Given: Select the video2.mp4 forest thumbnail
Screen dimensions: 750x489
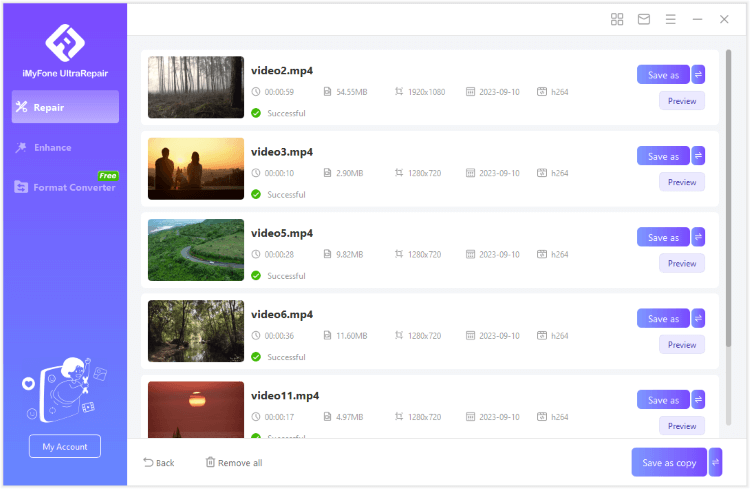Looking at the screenshot, I should 196,87.
